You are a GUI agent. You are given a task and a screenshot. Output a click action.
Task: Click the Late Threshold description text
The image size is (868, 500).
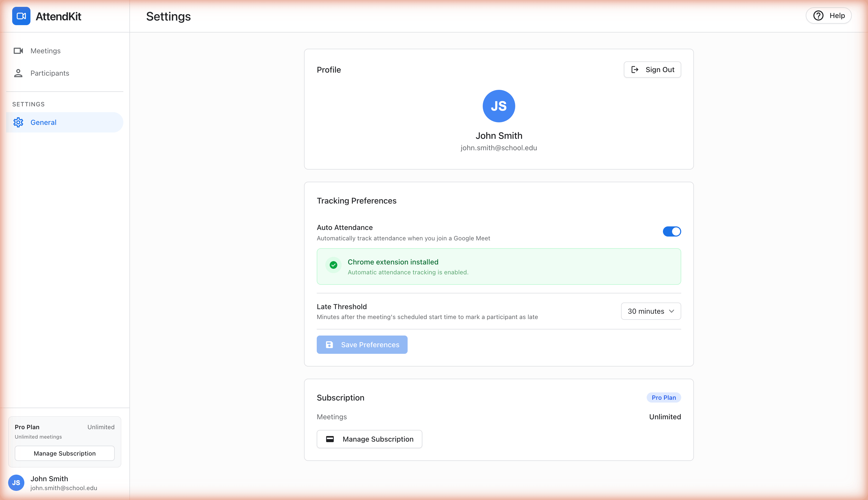[x=427, y=317]
